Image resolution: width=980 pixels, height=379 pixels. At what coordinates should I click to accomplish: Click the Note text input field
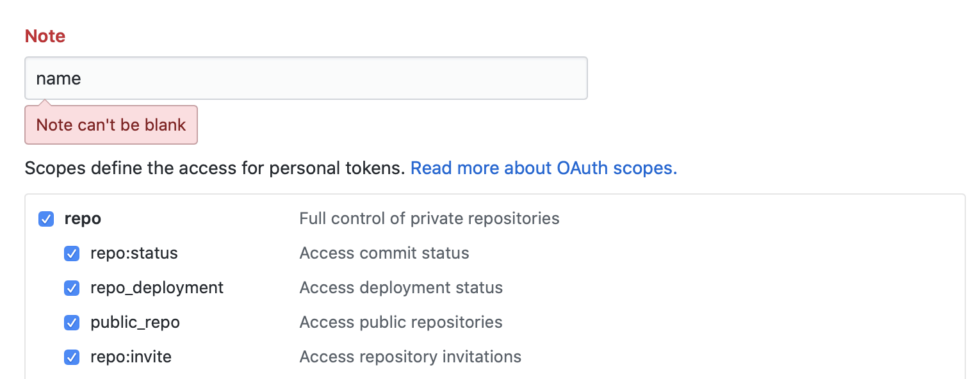(x=306, y=78)
